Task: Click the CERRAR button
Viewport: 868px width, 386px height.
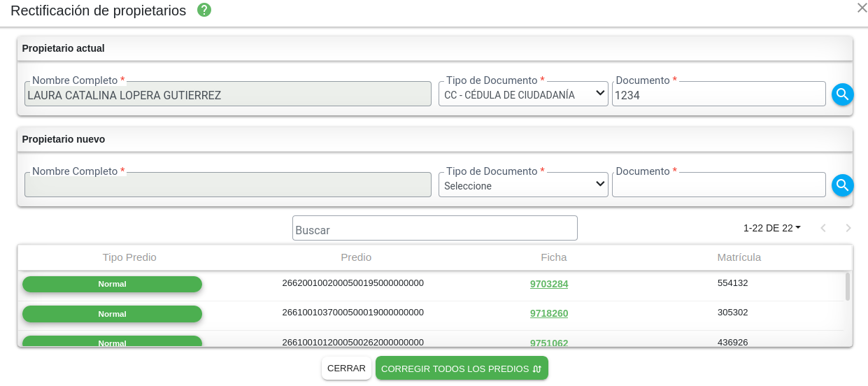Action: (346, 369)
